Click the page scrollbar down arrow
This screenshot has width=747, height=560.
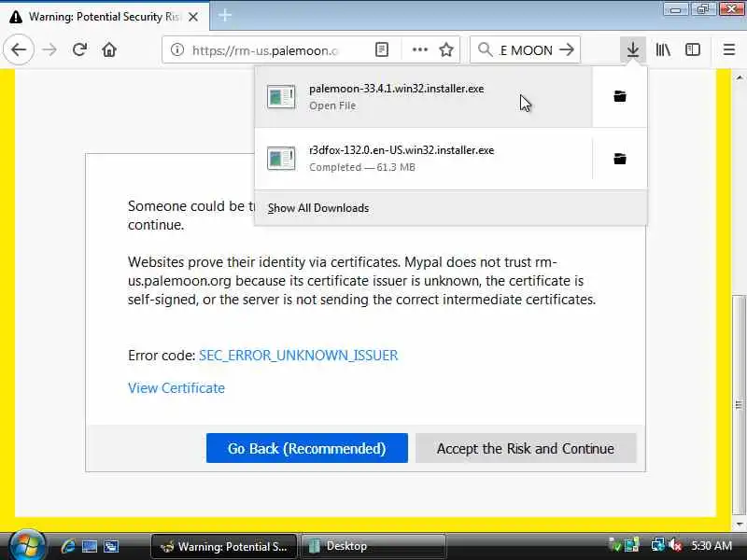coord(739,525)
